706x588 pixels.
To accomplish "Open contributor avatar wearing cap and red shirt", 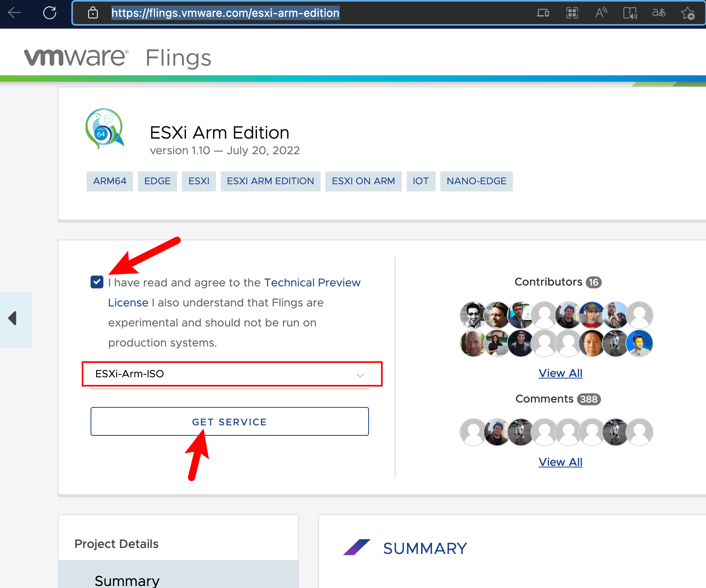I will 592,315.
